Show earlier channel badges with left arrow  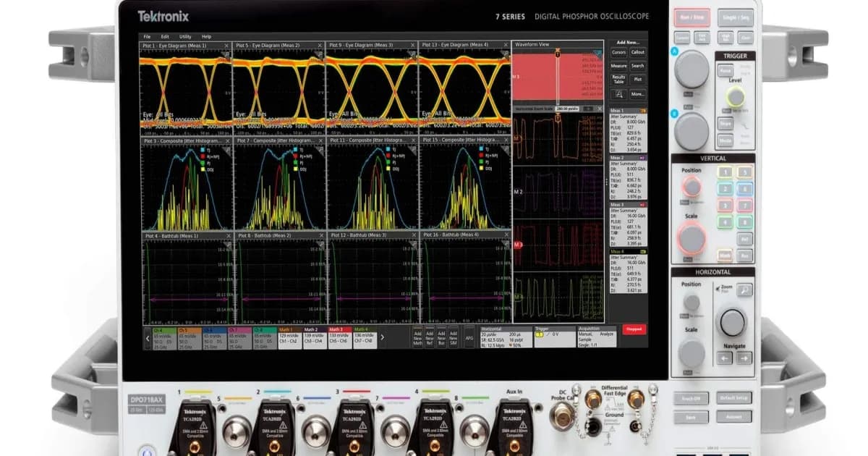[x=148, y=337]
